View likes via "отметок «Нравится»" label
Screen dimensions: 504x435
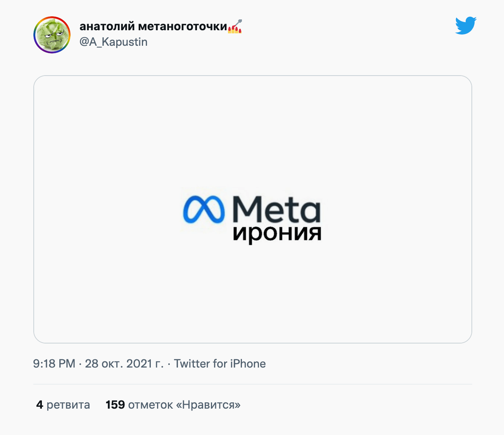pos(184,405)
